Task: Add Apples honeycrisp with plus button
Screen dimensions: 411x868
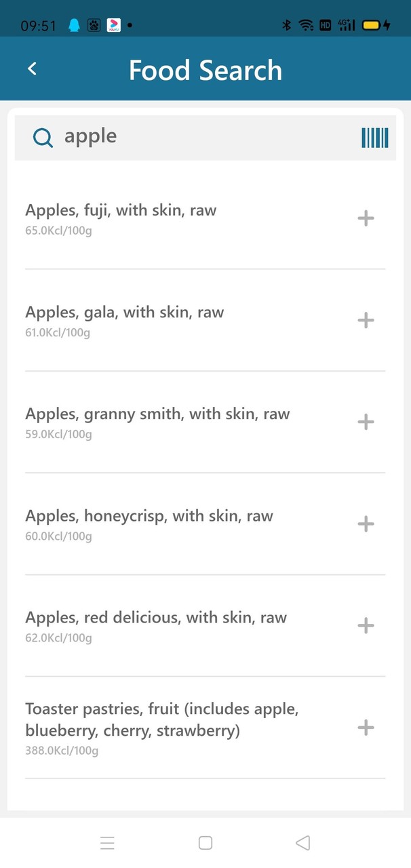Action: pyautogui.click(x=366, y=523)
